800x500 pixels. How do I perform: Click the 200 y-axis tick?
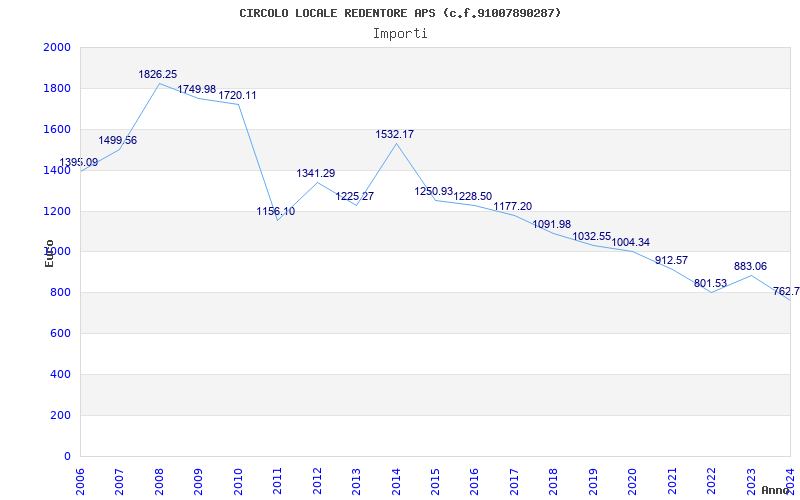click(60, 415)
